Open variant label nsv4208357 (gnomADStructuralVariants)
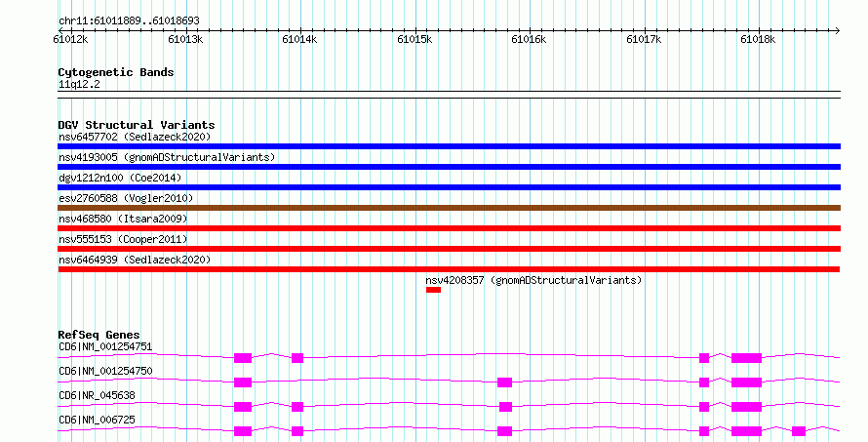868x442 pixels. (x=533, y=280)
